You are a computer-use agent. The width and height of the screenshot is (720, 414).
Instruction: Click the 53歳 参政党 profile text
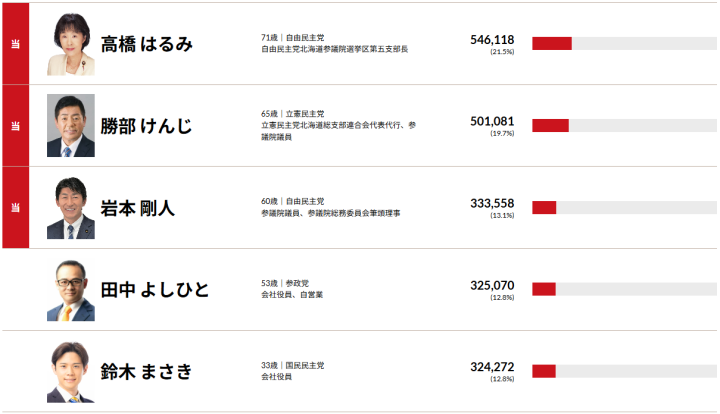pos(285,284)
